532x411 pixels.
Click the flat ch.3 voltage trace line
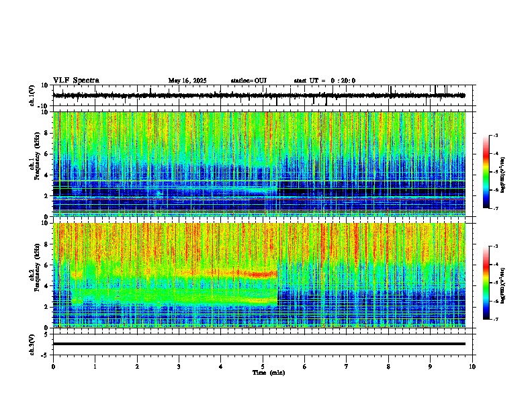point(259,344)
